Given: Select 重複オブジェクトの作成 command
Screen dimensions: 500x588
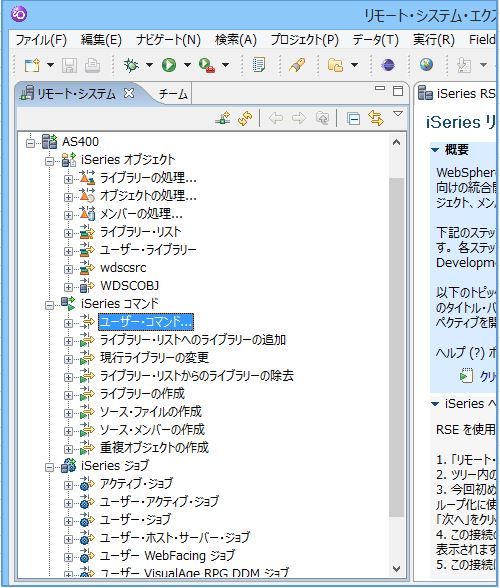Looking at the screenshot, I should coord(154,448).
